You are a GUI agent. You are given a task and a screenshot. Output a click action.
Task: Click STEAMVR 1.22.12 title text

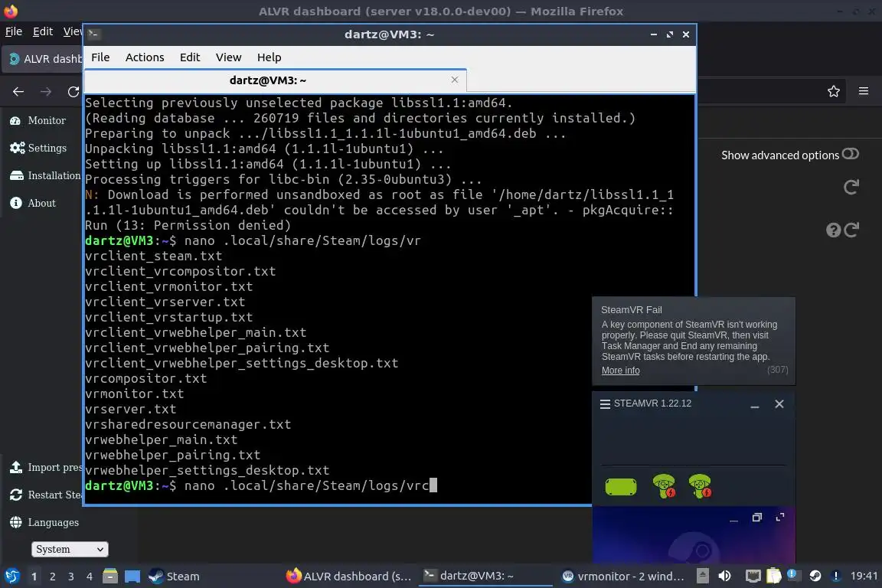coord(652,403)
